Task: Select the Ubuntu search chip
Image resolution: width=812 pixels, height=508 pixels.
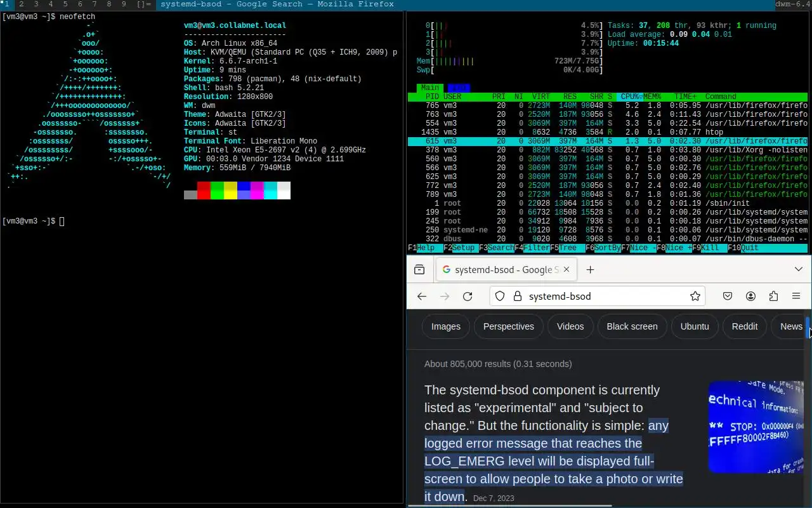Action: click(695, 326)
